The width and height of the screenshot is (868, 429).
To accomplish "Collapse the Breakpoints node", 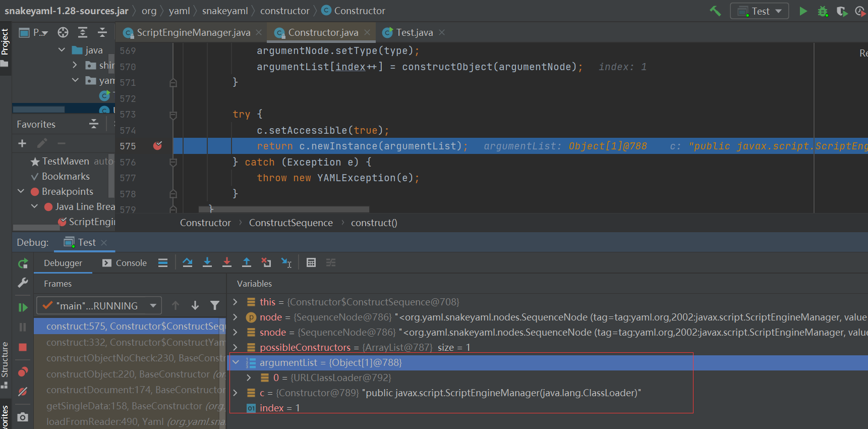I will [x=21, y=191].
